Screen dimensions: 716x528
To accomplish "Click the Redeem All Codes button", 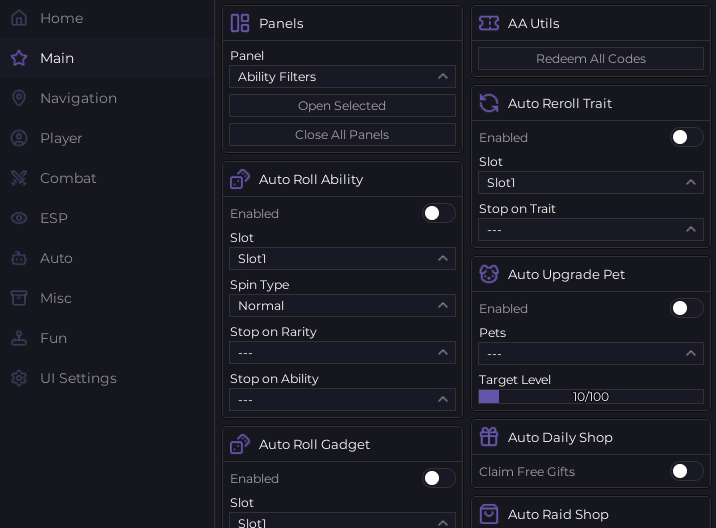I will click(x=591, y=58).
